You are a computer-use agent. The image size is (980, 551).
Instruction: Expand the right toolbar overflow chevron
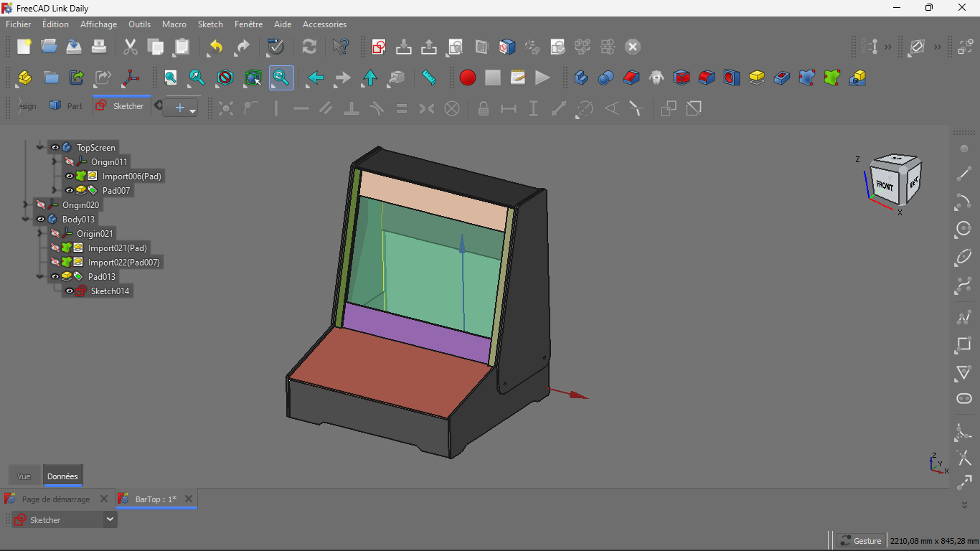[x=964, y=505]
